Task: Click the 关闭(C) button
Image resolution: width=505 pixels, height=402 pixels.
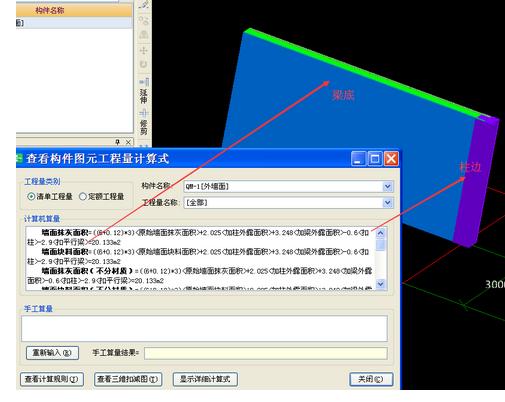Action: tap(371, 379)
